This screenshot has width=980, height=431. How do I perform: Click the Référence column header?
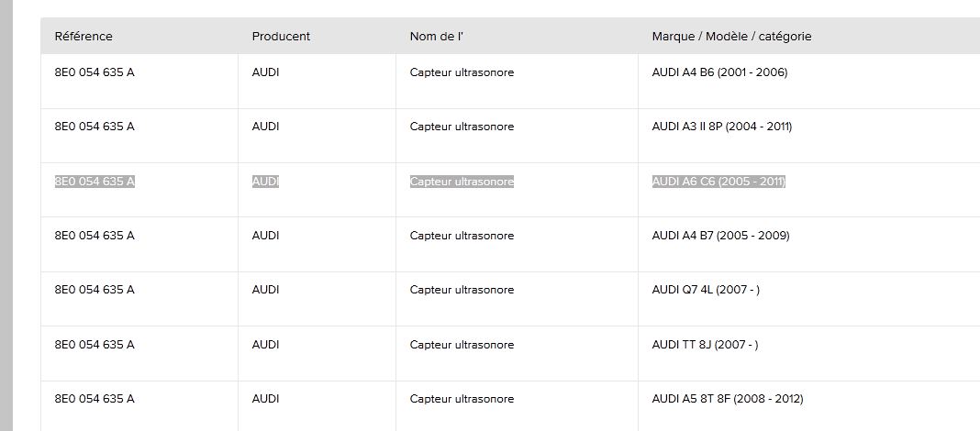(84, 37)
